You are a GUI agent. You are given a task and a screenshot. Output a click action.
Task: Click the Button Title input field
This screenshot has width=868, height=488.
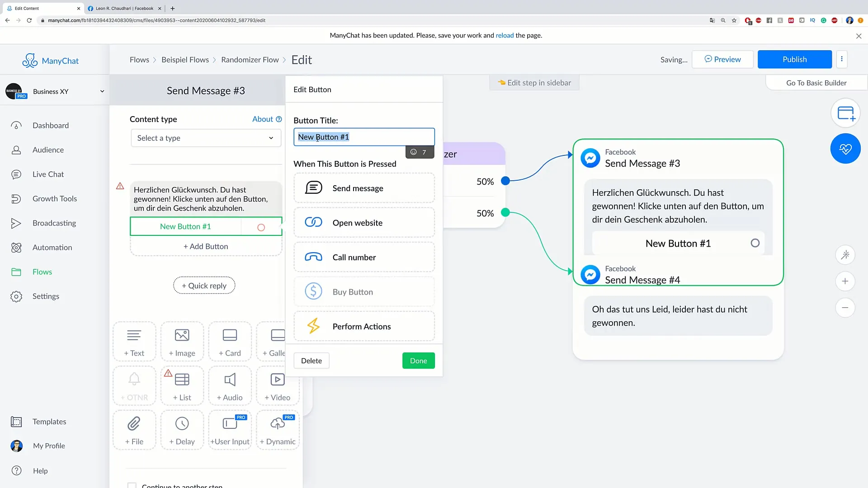coord(364,136)
